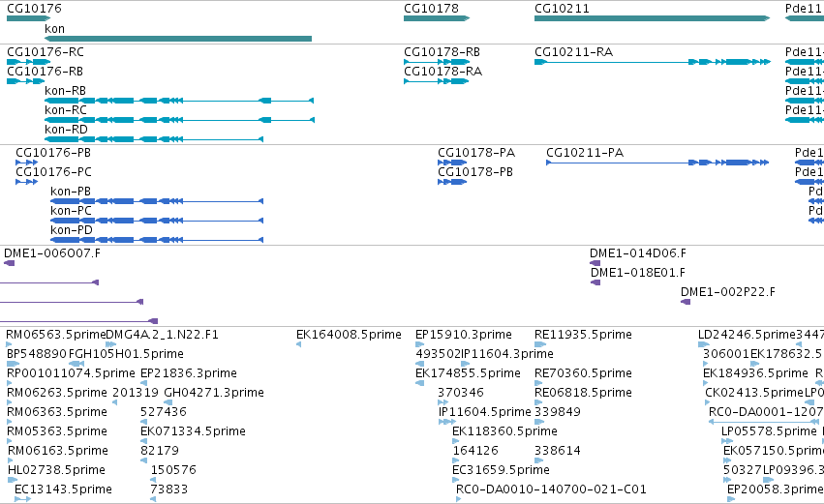
Task: Click the RM06163.5prime EST label
Action: [58, 451]
